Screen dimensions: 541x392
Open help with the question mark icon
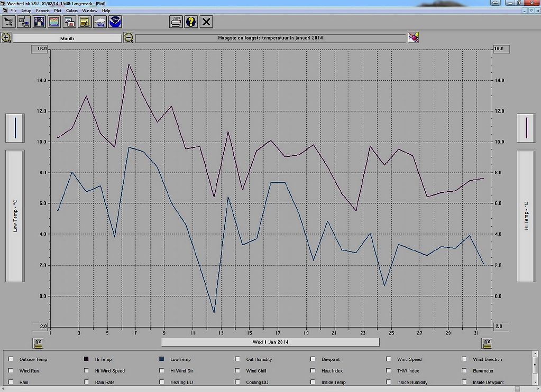[191, 22]
